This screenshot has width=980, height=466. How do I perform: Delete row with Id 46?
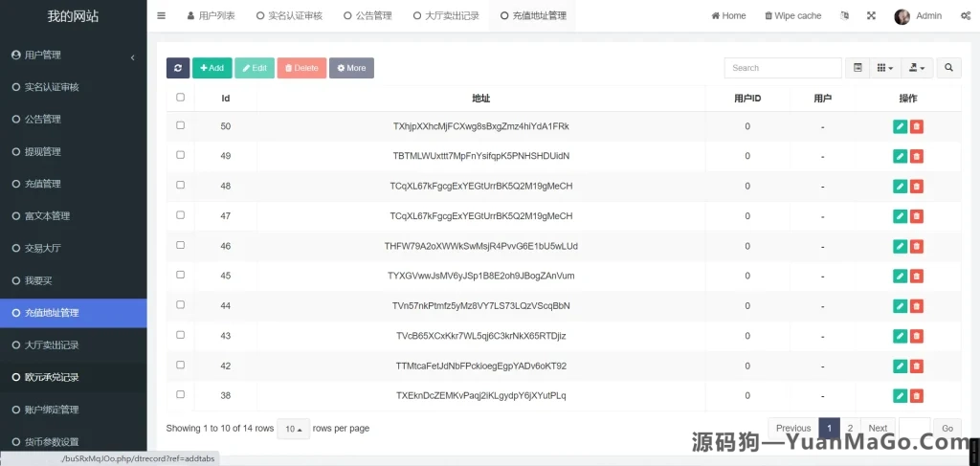[917, 246]
